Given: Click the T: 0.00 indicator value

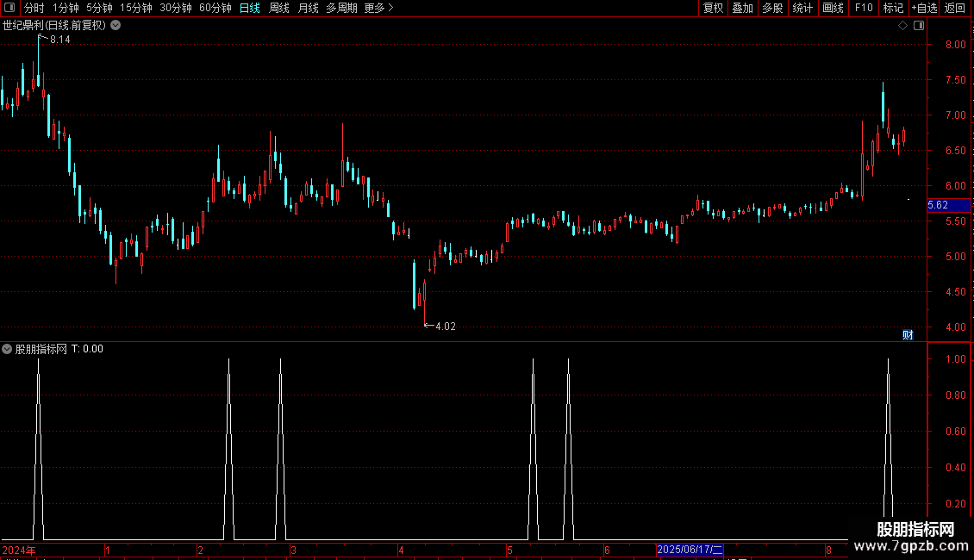Looking at the screenshot, I should [87, 349].
